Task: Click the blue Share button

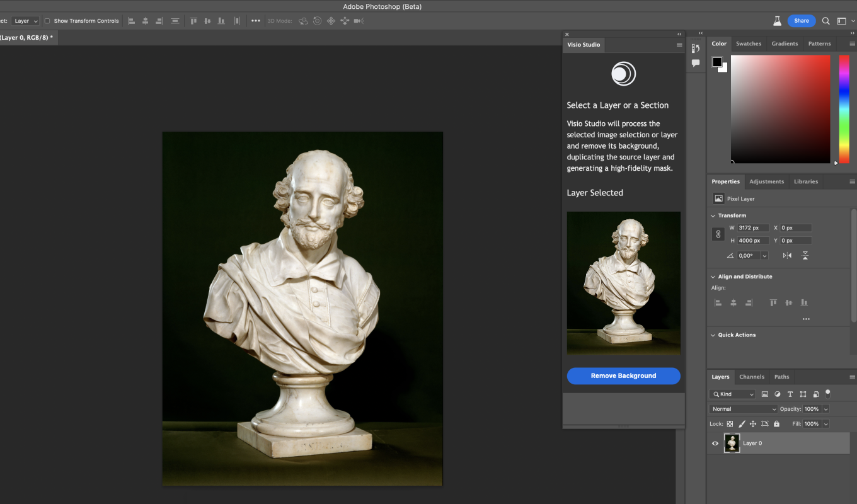Action: [801, 21]
